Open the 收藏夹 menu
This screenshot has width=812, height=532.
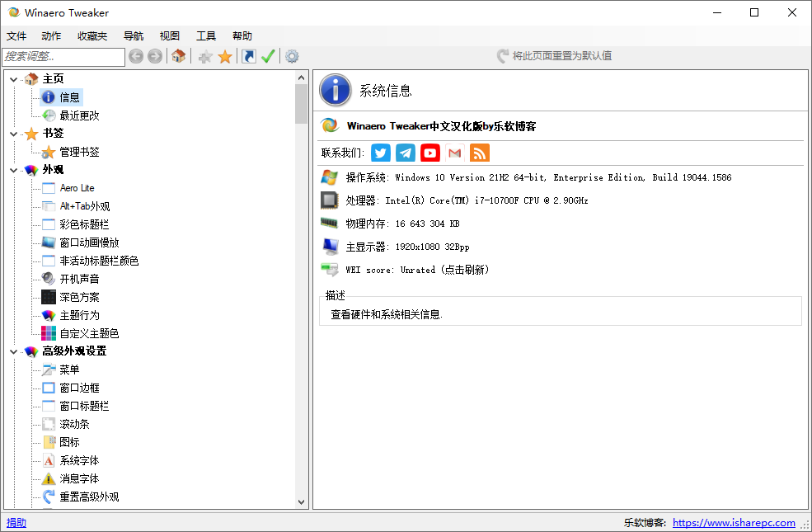pos(92,36)
